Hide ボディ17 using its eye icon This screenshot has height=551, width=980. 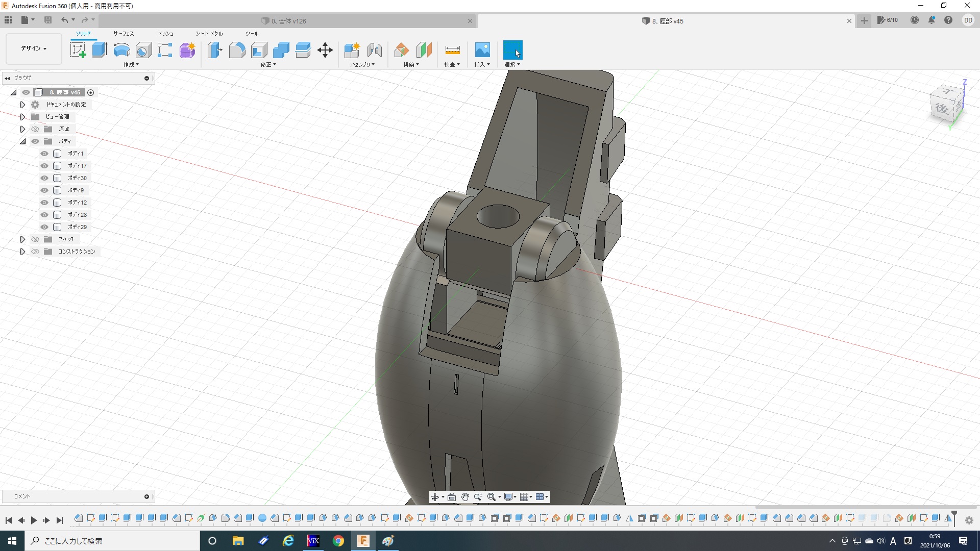(x=44, y=166)
